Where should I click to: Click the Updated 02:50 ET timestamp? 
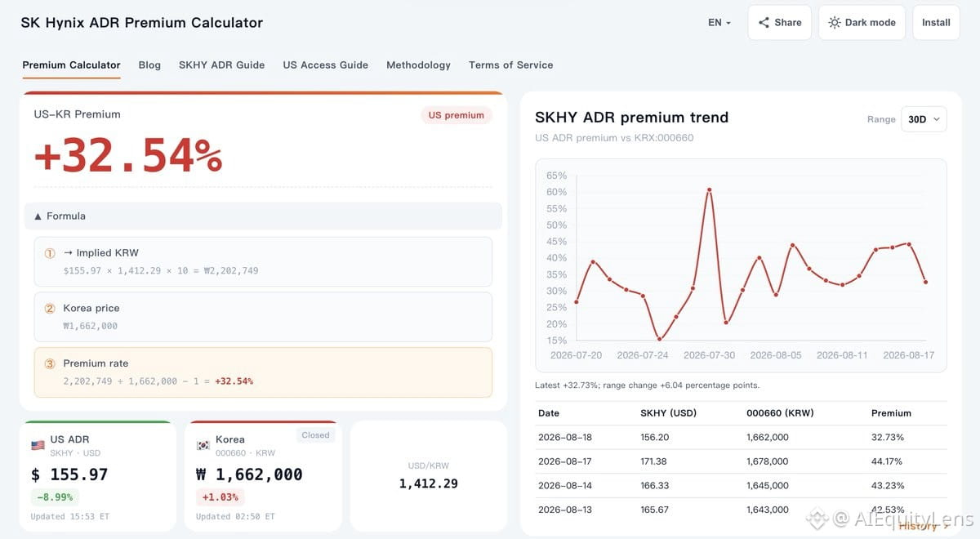(236, 517)
